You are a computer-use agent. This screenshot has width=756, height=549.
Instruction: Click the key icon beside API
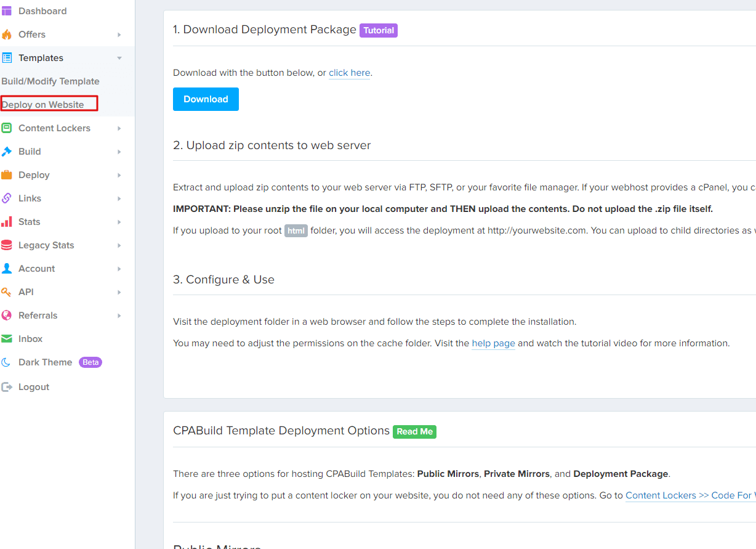(7, 292)
